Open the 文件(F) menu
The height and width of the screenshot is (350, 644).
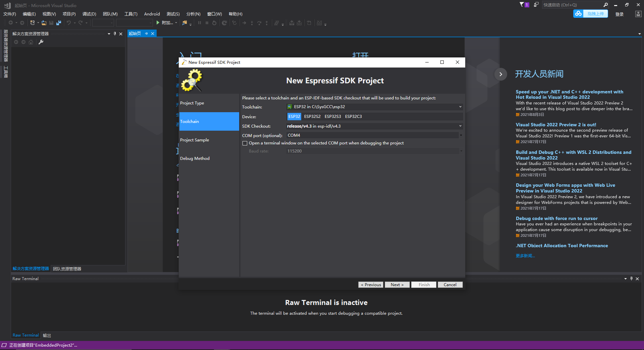tap(10, 14)
